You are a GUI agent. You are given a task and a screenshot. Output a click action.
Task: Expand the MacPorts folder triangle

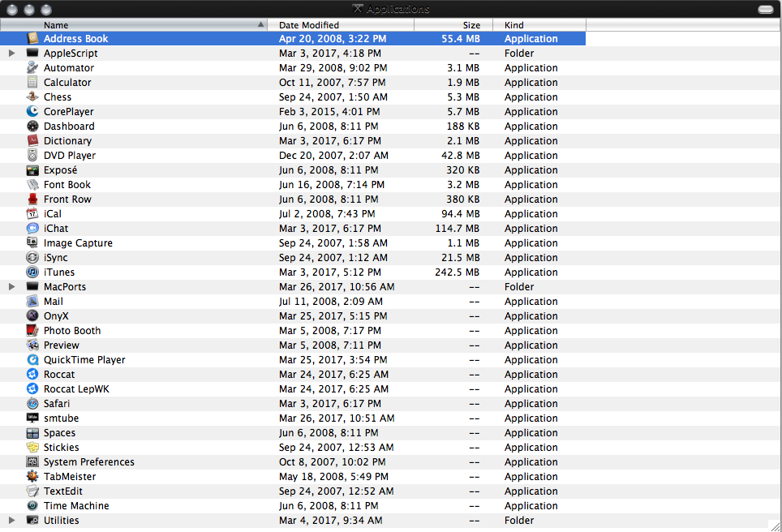tap(12, 287)
